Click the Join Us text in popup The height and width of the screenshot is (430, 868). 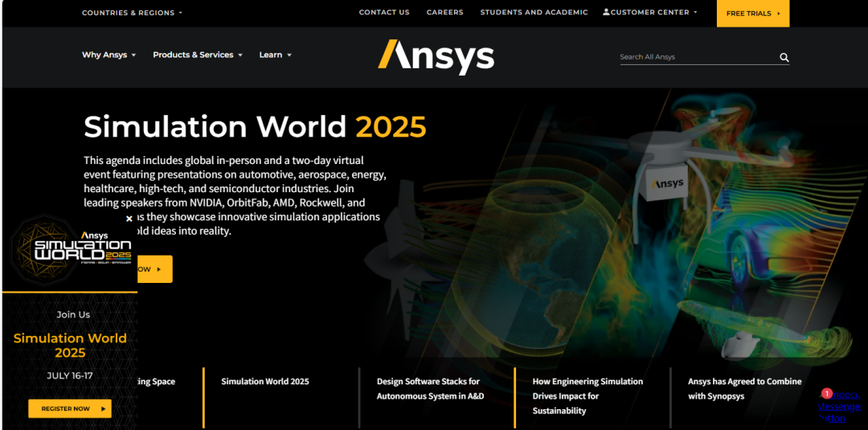pyautogui.click(x=73, y=314)
